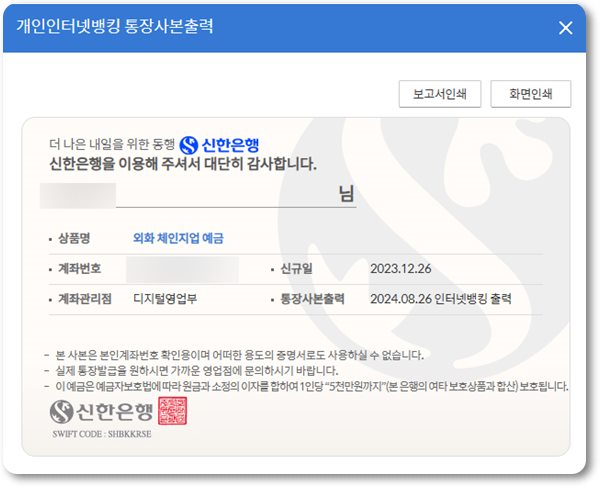The width and height of the screenshot is (600, 488).
Task: Click the notice about 5천만원까지 deposit protection
Action: (311, 386)
